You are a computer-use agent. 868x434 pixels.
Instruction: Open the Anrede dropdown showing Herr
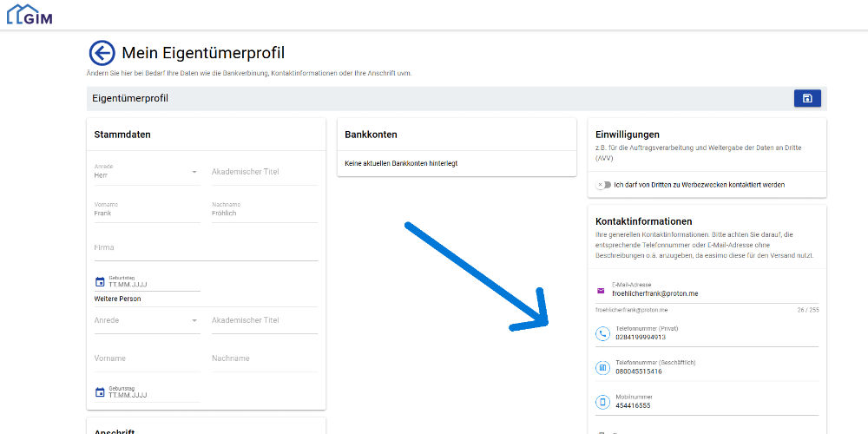[x=146, y=173]
